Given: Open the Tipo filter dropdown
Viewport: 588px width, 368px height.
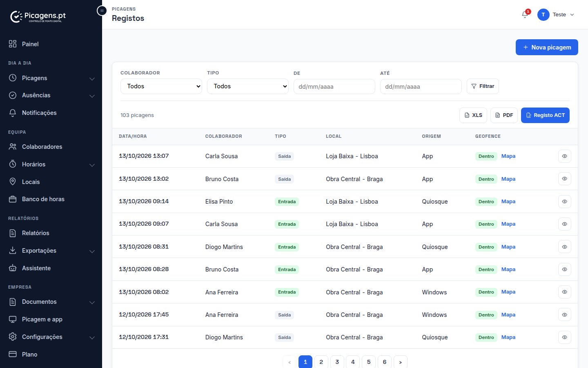Looking at the screenshot, I should point(248,86).
